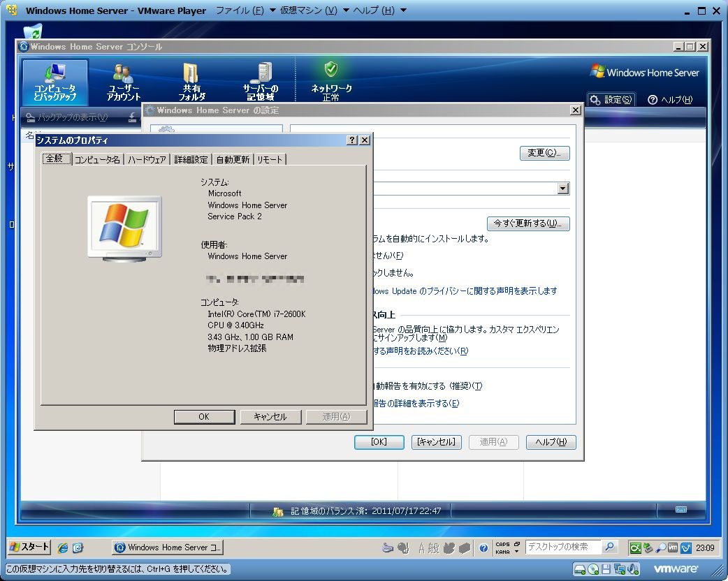Click the VMware Tools tray icon
Image resolution: width=728 pixels, height=581 pixels.
pos(672,548)
